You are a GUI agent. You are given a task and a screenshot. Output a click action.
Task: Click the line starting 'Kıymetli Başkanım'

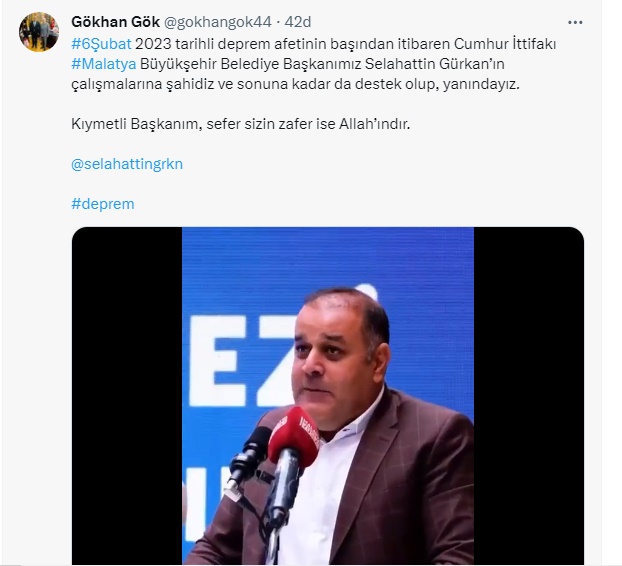(x=240, y=124)
